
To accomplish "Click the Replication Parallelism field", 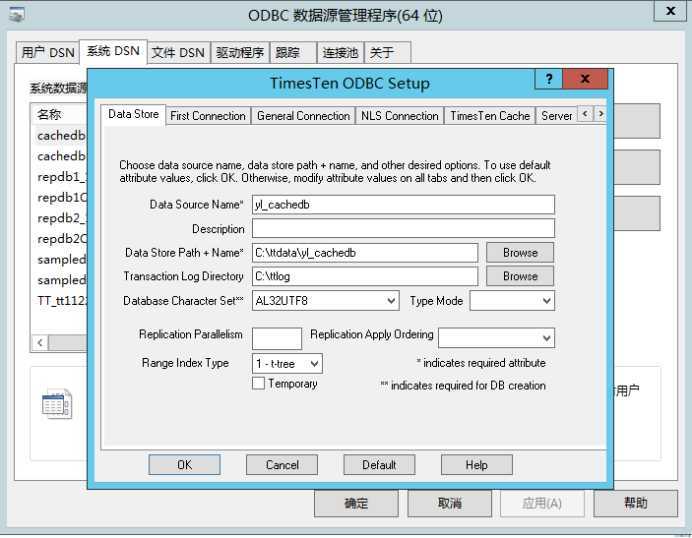I will coord(277,338).
